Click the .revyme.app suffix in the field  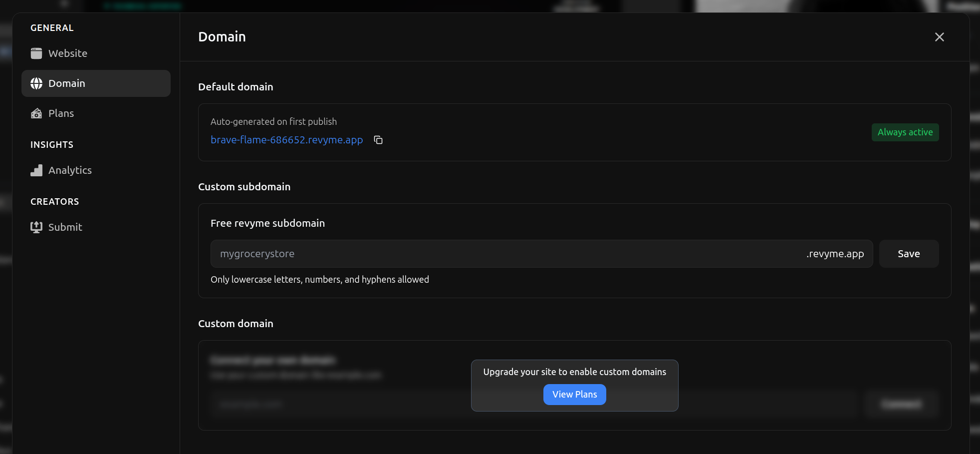click(x=835, y=254)
